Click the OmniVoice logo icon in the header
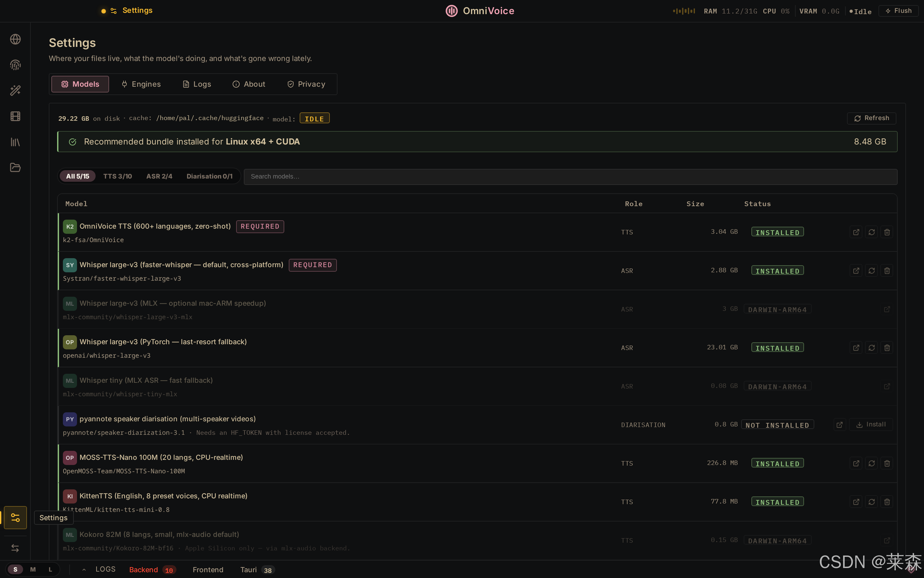Screen dimensions: 924x578 click(x=452, y=11)
